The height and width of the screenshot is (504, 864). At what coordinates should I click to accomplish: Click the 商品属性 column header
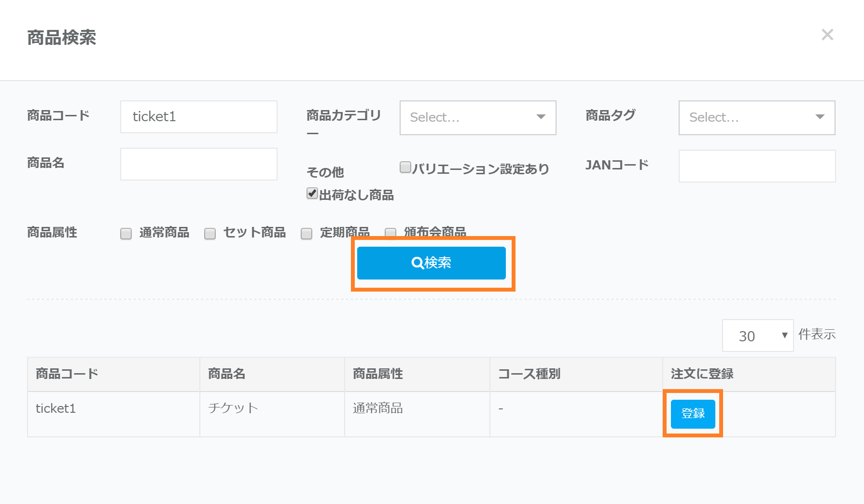click(378, 374)
